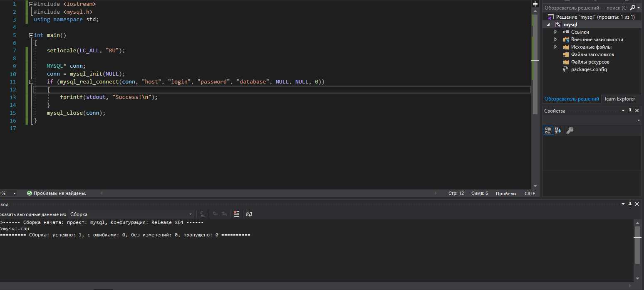Expand the Исходные файлы node

click(x=556, y=47)
